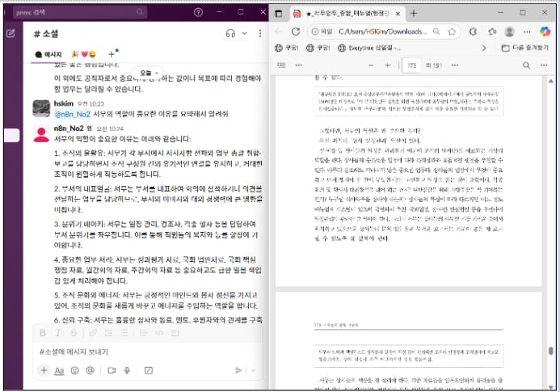Screen dimensions: 560x392
Task: Open Edge settings and more menu
Action: (527, 32)
